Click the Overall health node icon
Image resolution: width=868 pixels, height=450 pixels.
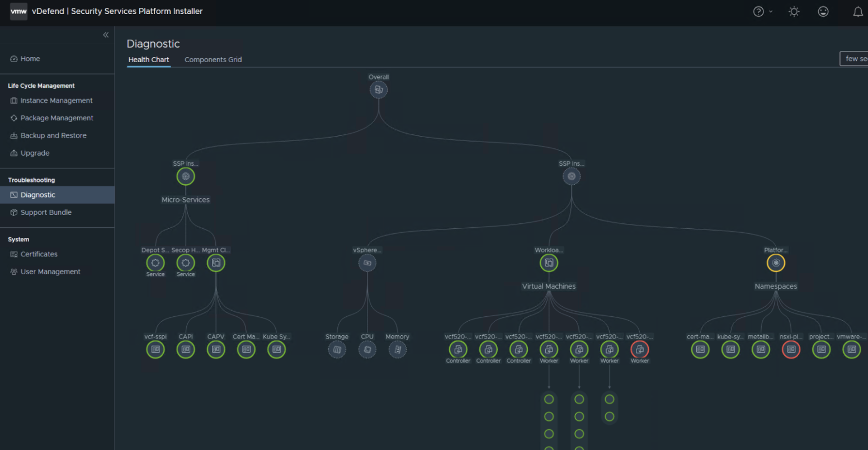point(379,90)
